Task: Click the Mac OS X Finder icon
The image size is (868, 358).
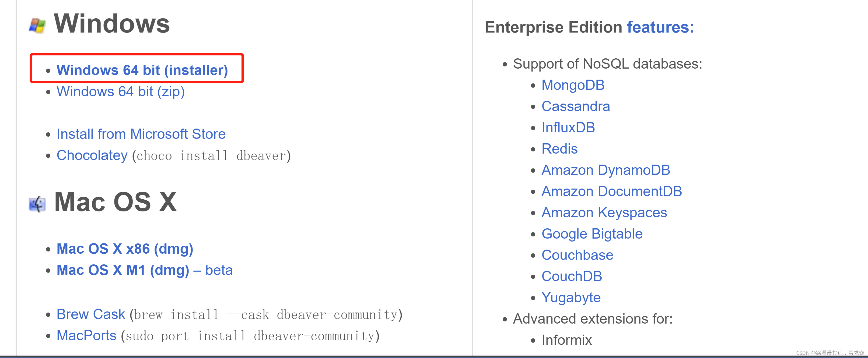Action: (x=37, y=204)
